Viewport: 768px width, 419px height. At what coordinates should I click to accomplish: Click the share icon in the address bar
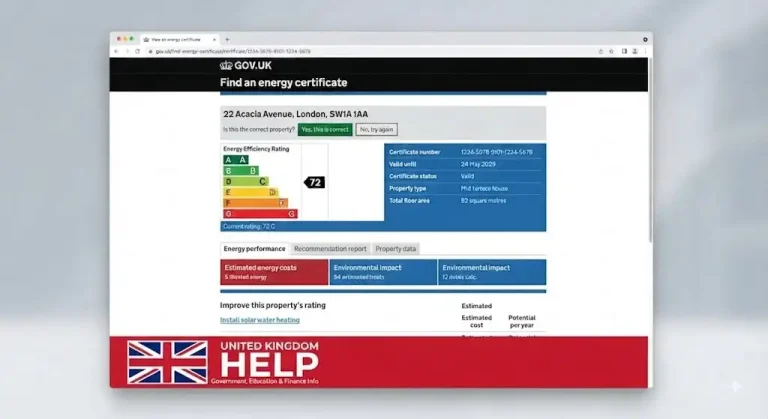(x=601, y=51)
